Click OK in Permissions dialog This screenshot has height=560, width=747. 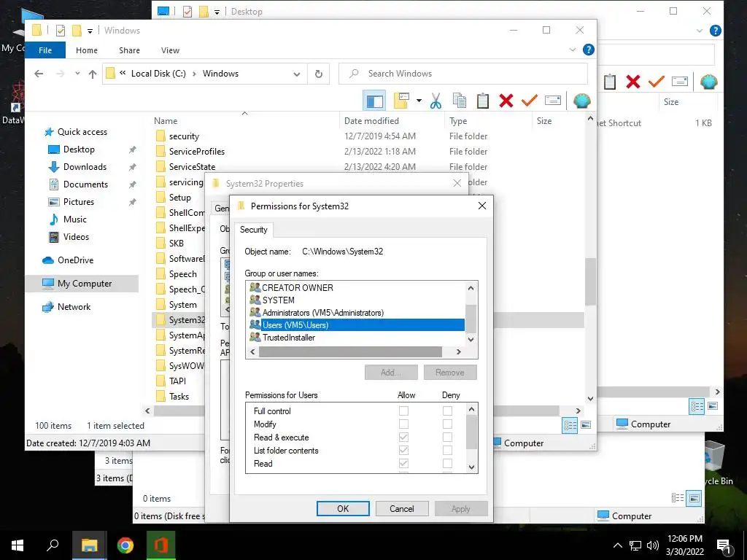[343, 508]
